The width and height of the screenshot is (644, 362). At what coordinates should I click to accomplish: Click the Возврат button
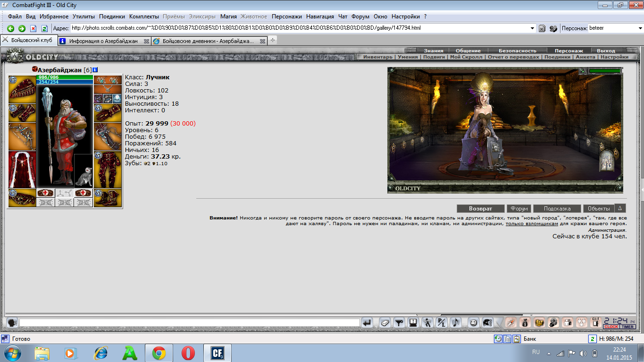click(480, 208)
